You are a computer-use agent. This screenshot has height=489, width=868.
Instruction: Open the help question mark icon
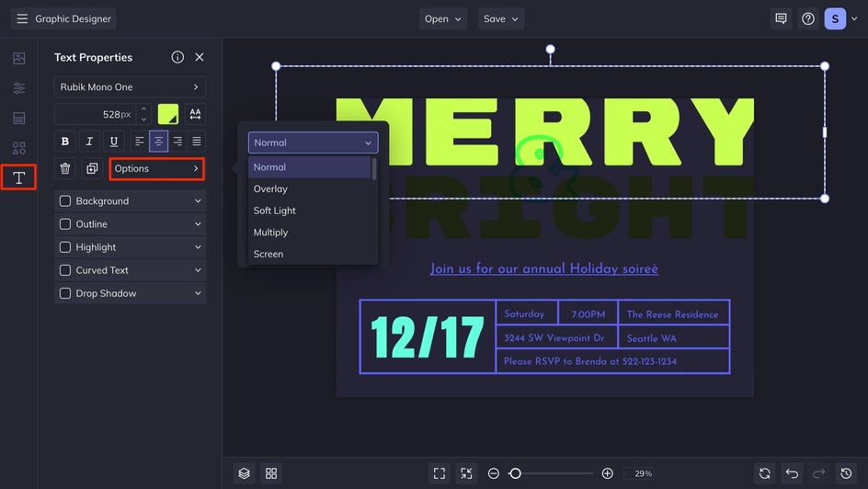[807, 18]
